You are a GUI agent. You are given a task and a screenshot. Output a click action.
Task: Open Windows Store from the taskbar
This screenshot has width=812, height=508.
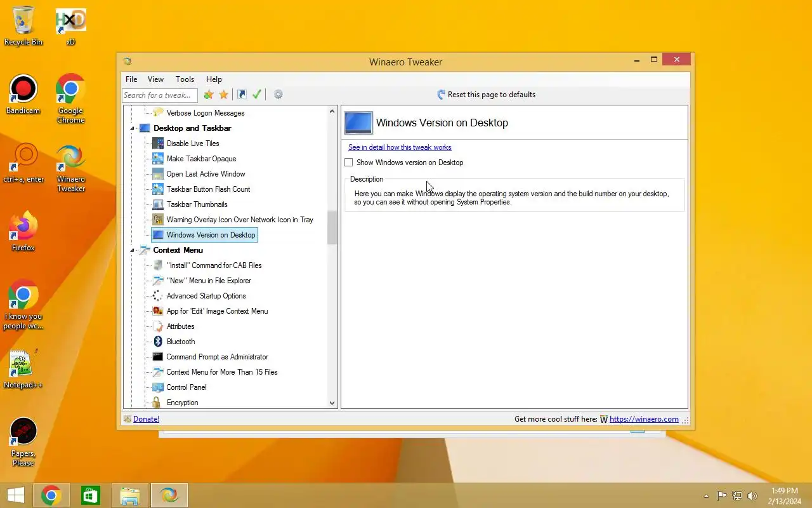coord(91,495)
